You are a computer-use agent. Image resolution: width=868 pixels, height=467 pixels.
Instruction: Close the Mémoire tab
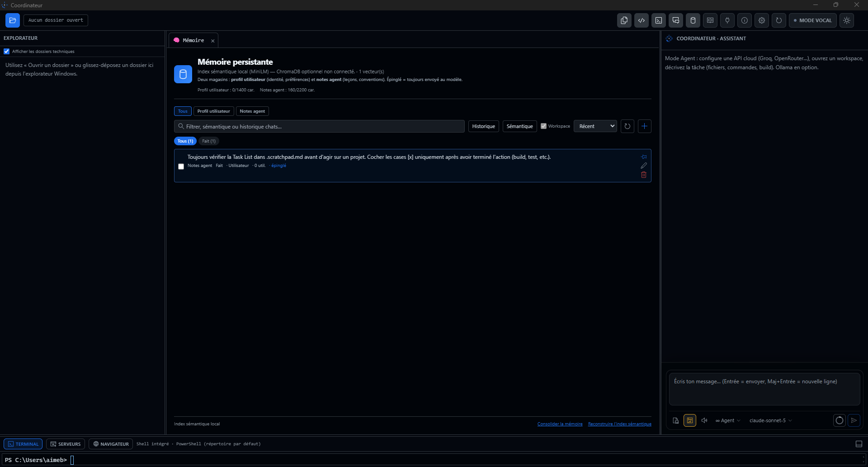click(x=213, y=41)
